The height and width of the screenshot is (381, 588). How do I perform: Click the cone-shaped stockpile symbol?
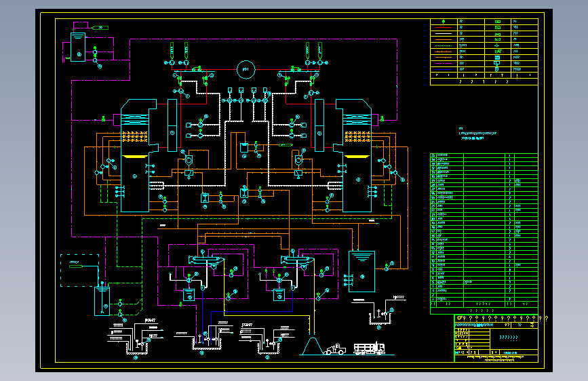tap(311, 346)
